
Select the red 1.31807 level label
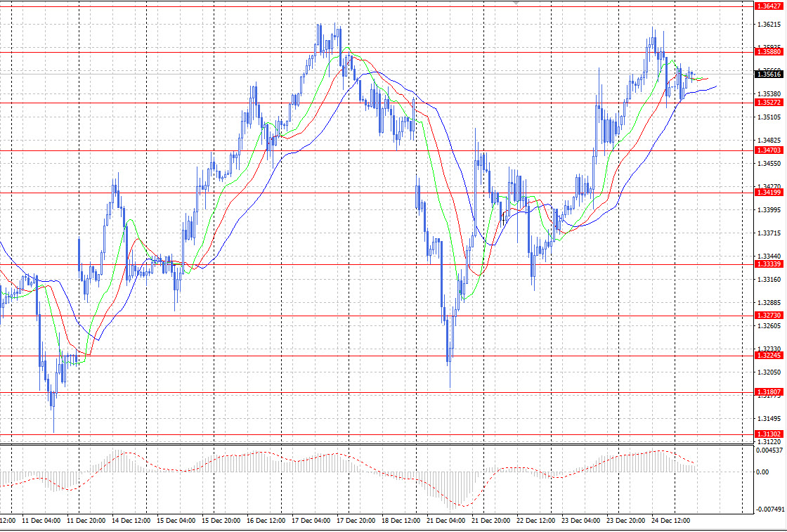pos(769,392)
